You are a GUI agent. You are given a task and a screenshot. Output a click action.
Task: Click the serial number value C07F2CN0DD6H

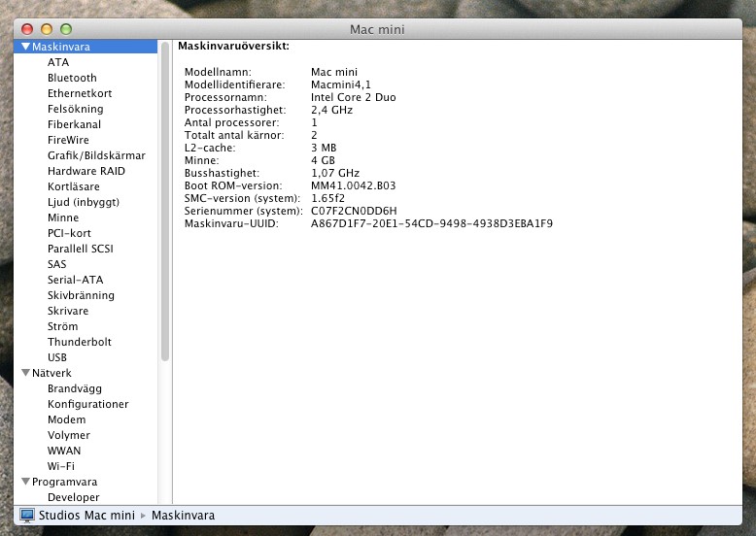pos(354,211)
